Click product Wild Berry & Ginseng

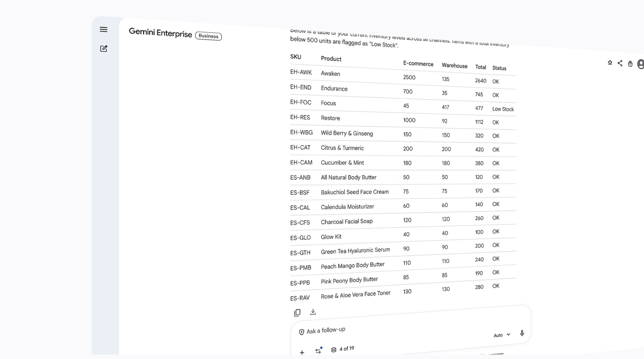(347, 133)
